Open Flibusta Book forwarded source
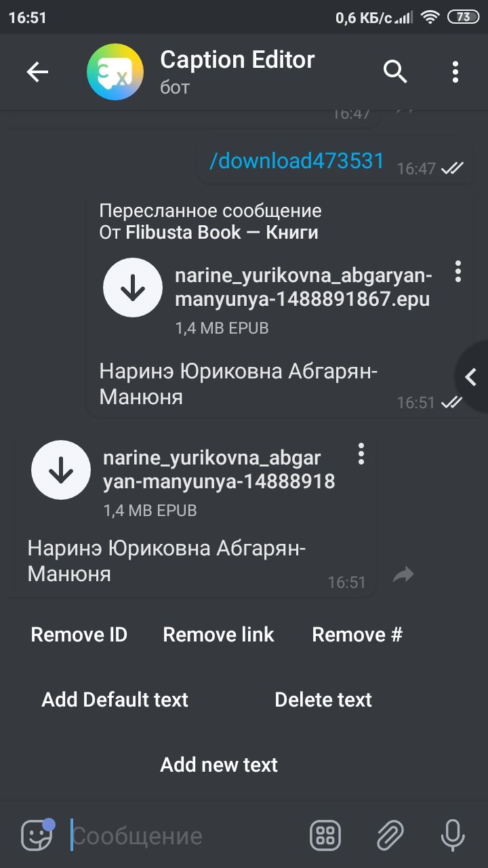Viewport: 488px width, 868px height. pos(222,233)
